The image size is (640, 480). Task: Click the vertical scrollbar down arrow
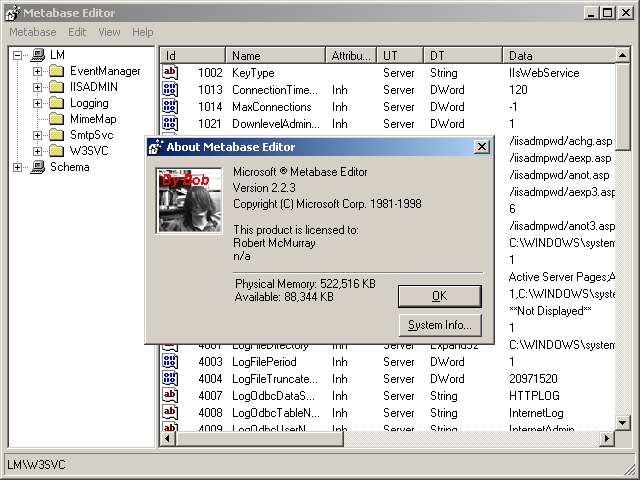tap(622, 423)
